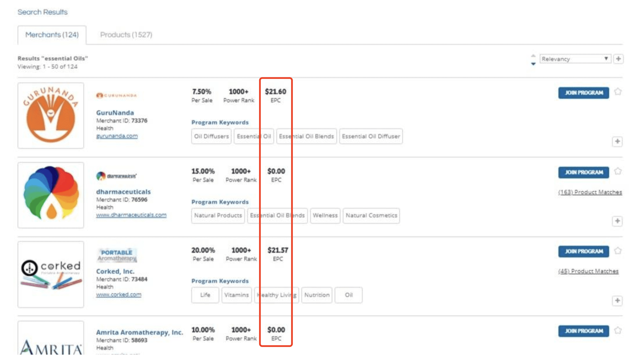The width and height of the screenshot is (644, 361).
Task: Select GuruNanda's Essential Oil Blends keyword
Action: point(306,136)
